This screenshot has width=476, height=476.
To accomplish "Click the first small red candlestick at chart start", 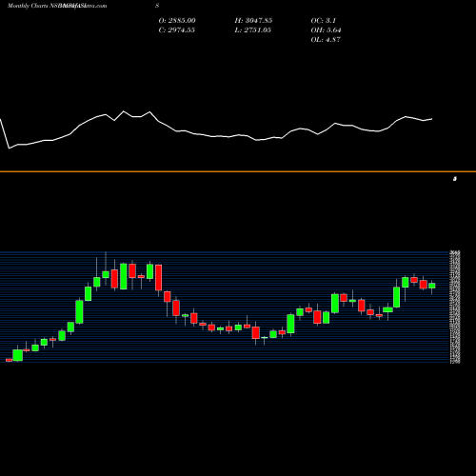I will (x=9, y=360).
